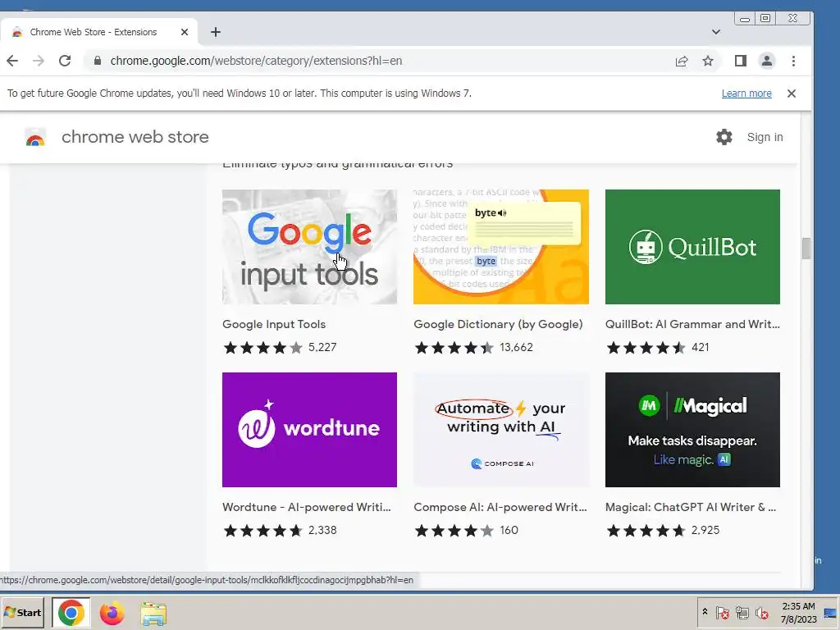This screenshot has width=840, height=630.
Task: Open web store settings gear
Action: point(724,137)
